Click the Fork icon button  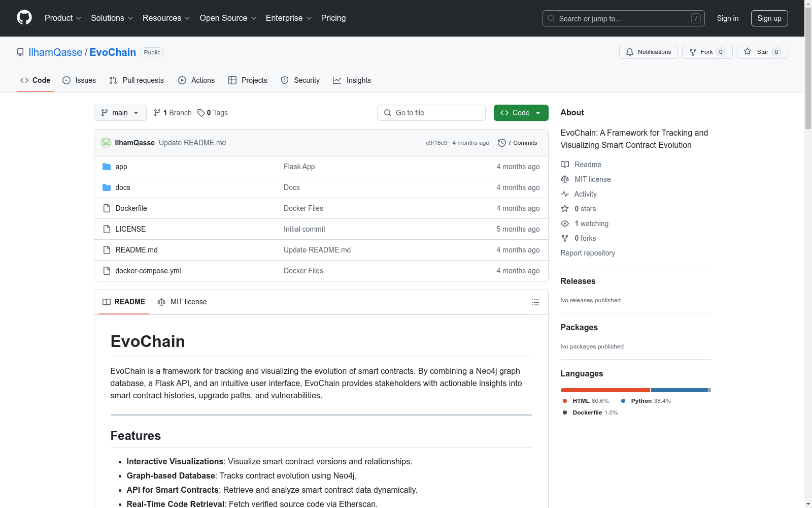[707, 52]
